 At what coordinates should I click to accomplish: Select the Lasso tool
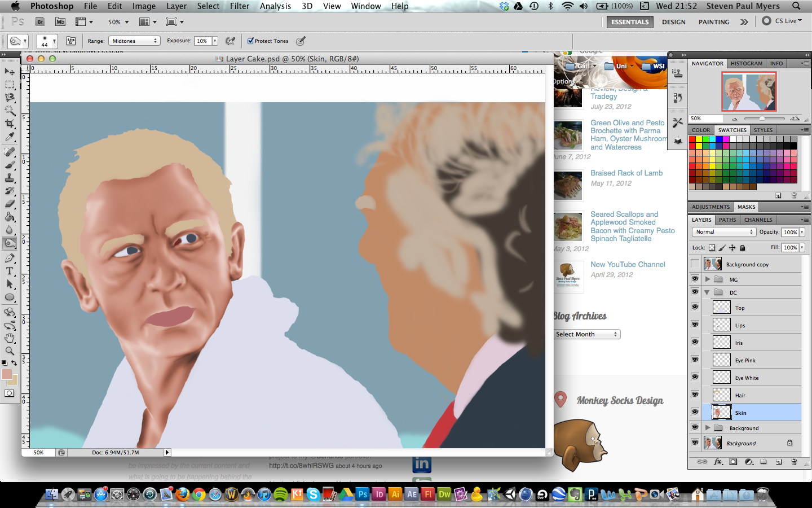tap(10, 98)
